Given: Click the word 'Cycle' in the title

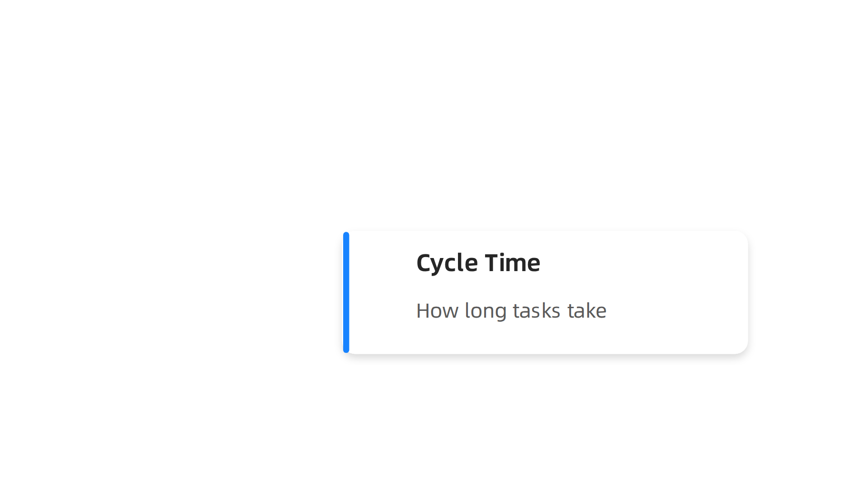Looking at the screenshot, I should click(447, 263).
